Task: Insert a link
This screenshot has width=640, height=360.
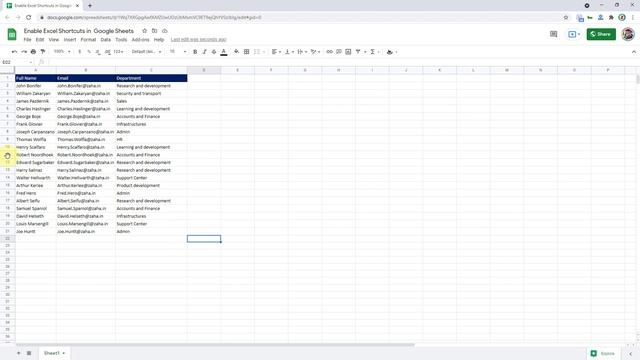Action: pos(329,52)
